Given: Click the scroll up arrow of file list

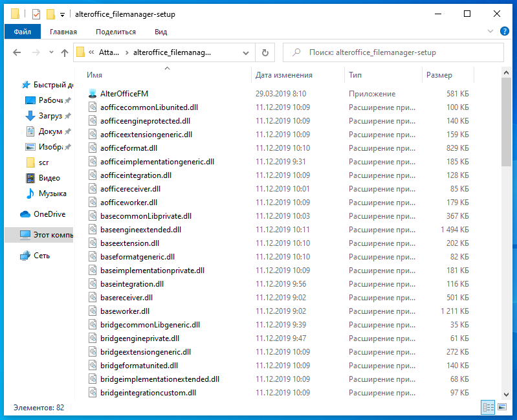Looking at the screenshot, I should (x=506, y=72).
